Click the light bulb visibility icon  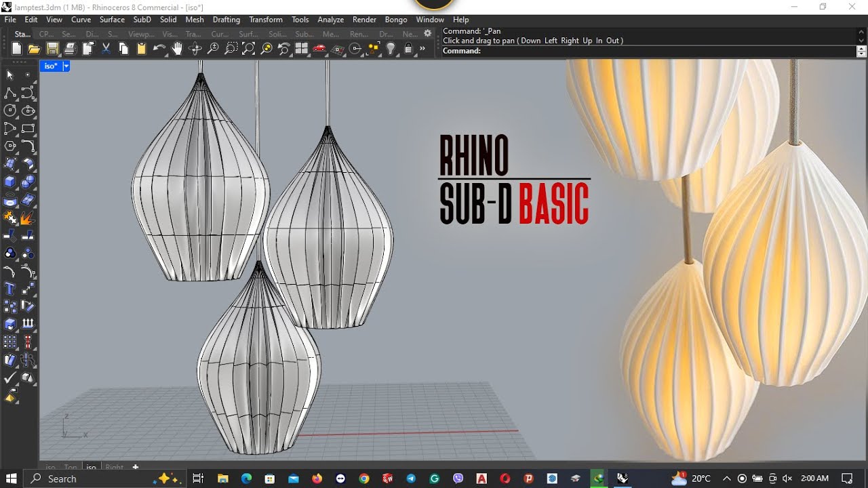click(x=391, y=49)
